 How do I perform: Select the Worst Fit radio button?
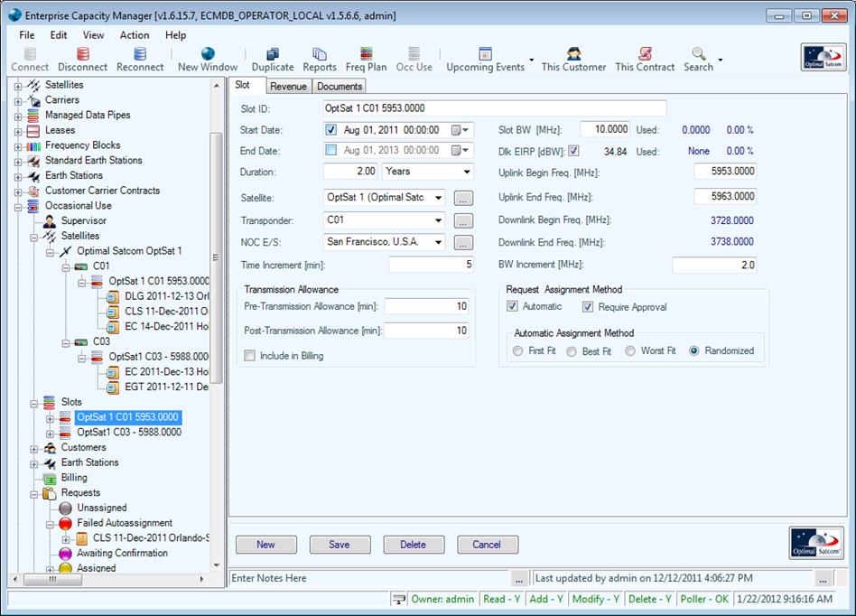coord(630,351)
